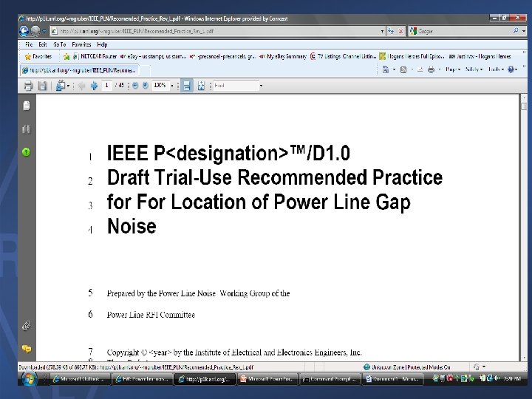
Task: Open the NETGEAR Router favorite link
Action: [95, 56]
